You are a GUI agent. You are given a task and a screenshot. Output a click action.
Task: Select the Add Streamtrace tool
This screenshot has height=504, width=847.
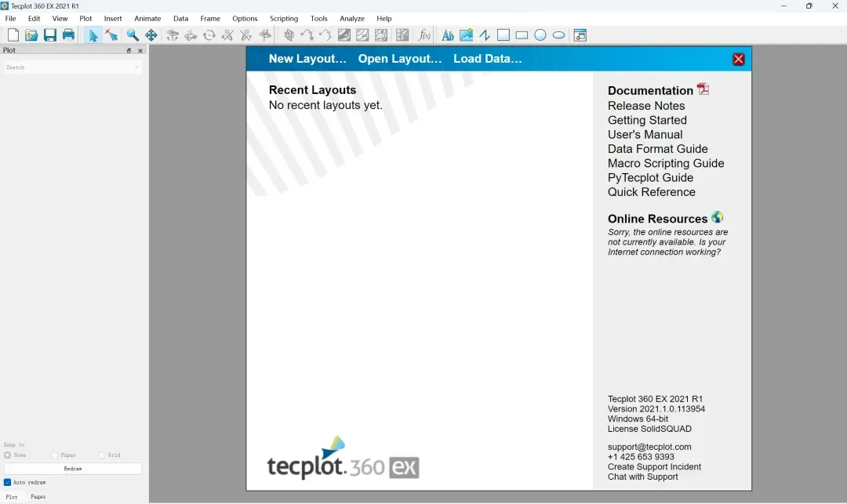click(307, 35)
